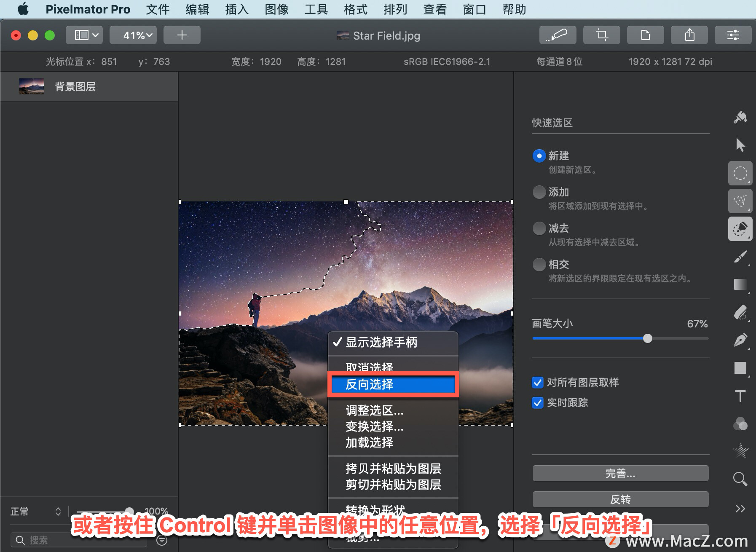Screen dimensions: 756x552
Task: Click the brush customize tools toolbar button
Action: tap(558, 35)
